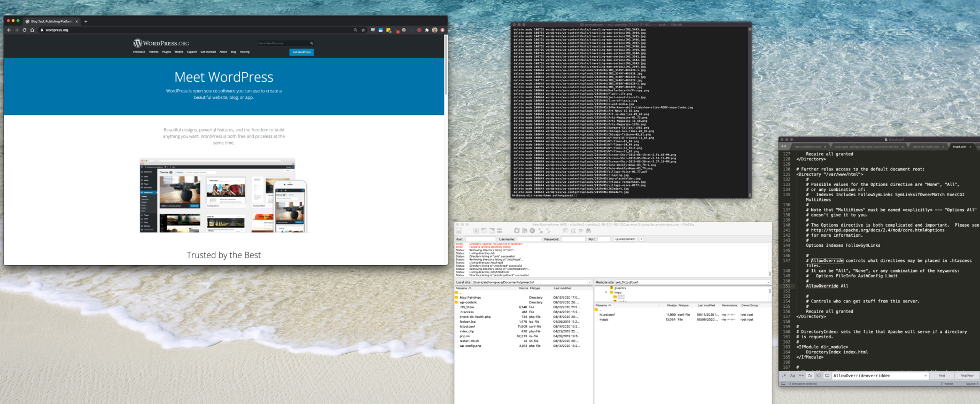Reload the wordpress.org page

click(25, 30)
